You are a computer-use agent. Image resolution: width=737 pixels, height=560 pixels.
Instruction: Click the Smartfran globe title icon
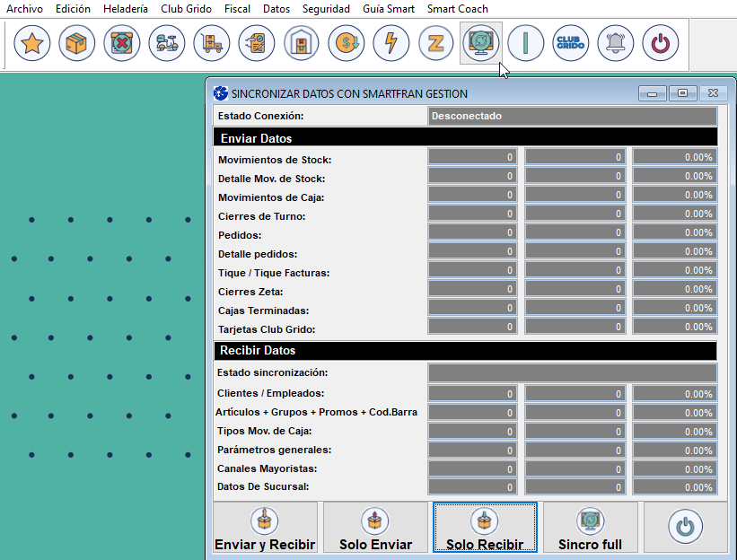pos(221,93)
